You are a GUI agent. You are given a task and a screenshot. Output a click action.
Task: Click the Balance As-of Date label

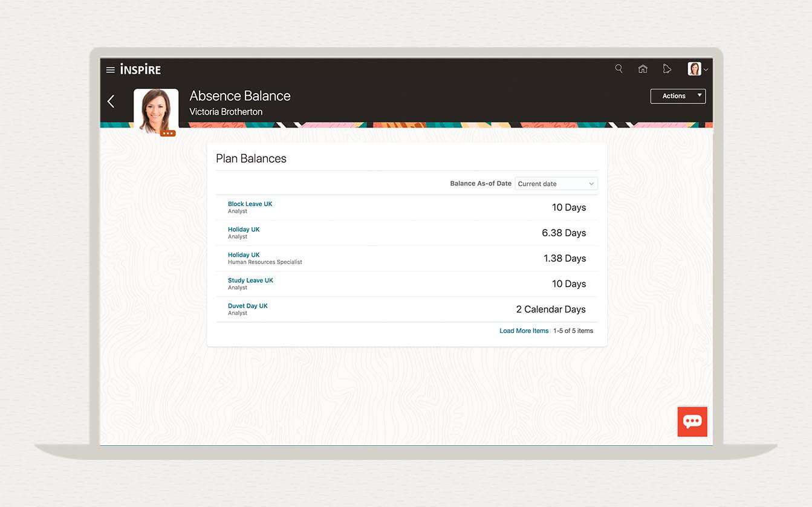[x=481, y=183]
